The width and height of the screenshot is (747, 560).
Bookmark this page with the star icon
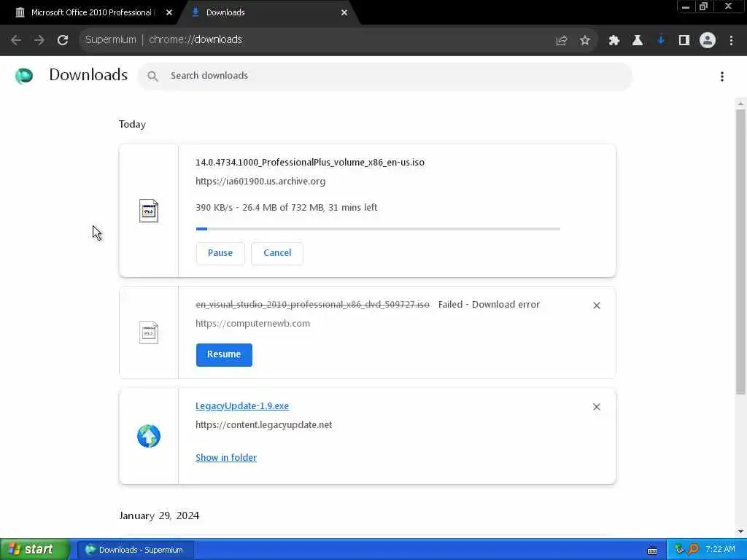[585, 41]
